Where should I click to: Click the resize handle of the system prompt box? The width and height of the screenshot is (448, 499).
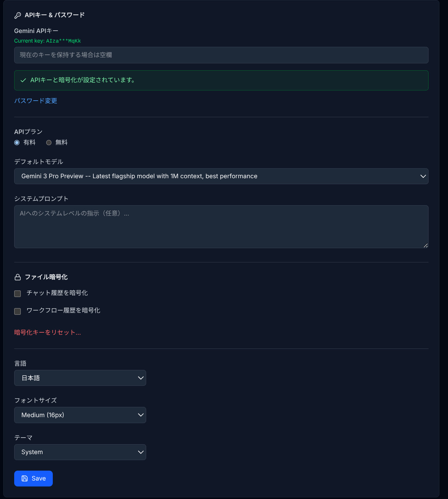click(x=426, y=246)
